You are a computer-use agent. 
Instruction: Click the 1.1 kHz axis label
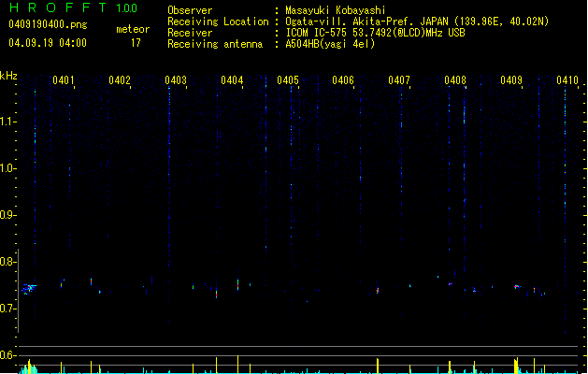pos(7,122)
